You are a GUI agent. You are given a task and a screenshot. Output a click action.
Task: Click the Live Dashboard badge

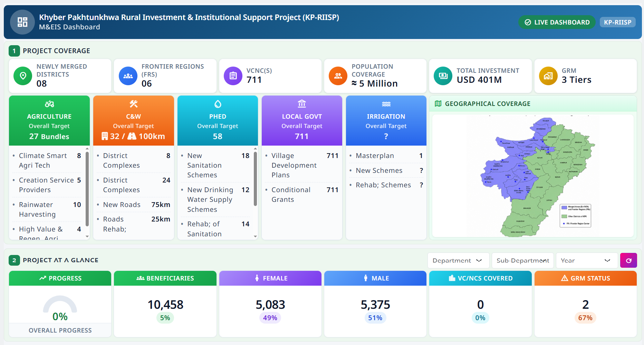click(x=557, y=22)
